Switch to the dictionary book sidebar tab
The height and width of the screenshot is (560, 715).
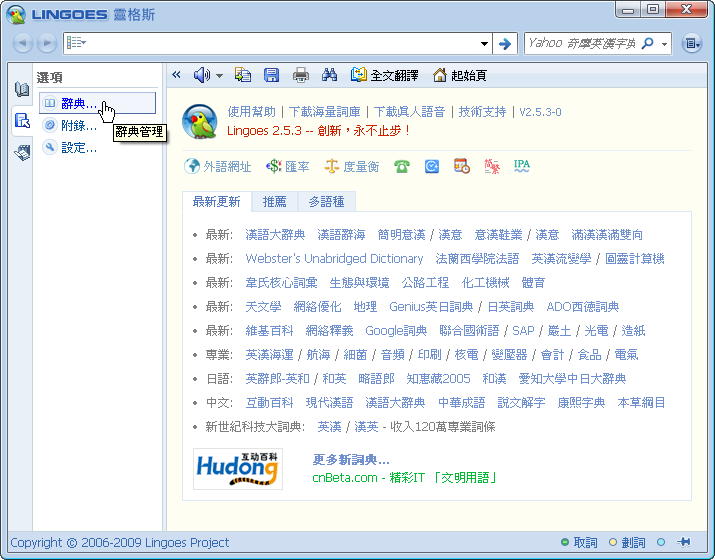tap(21, 89)
